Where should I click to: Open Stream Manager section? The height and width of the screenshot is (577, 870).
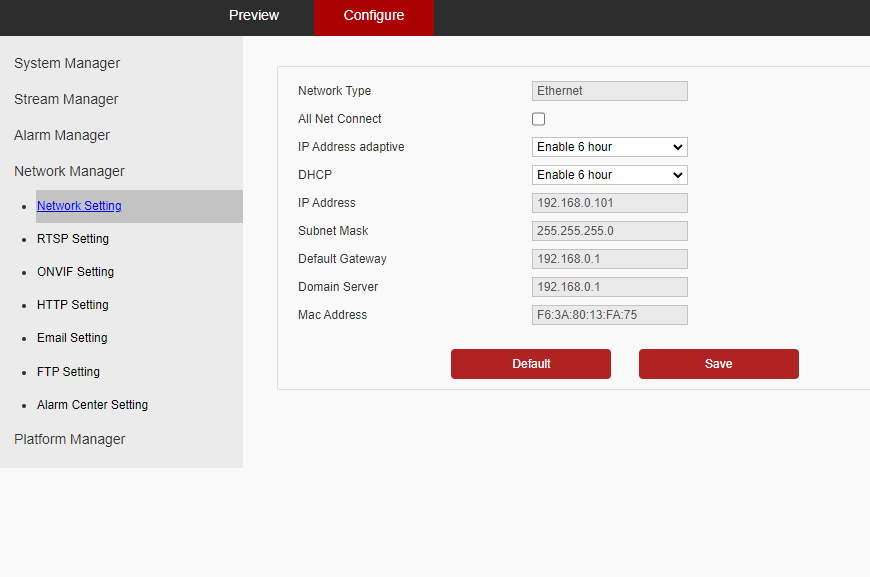point(66,99)
